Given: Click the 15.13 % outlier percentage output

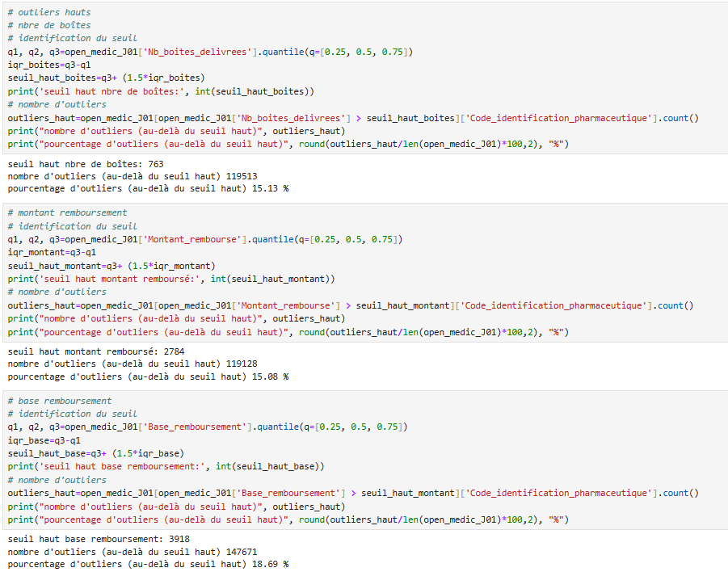Looking at the screenshot, I should point(148,188).
